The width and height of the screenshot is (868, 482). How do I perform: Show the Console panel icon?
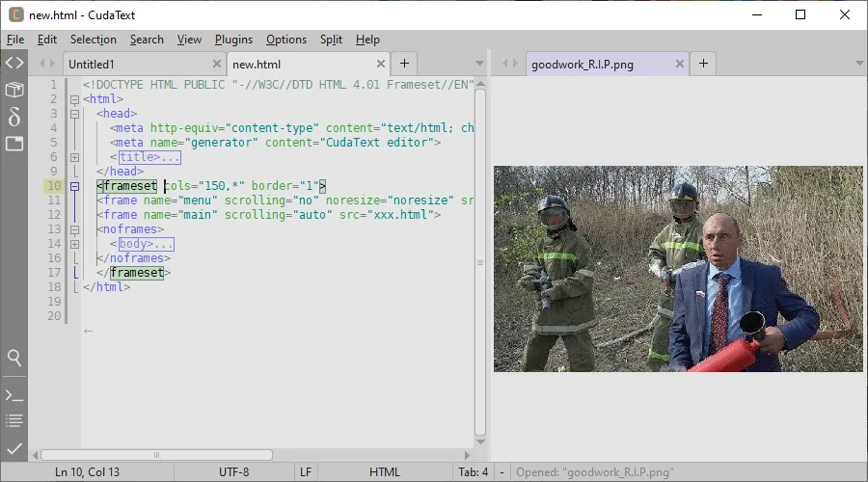pos(14,395)
